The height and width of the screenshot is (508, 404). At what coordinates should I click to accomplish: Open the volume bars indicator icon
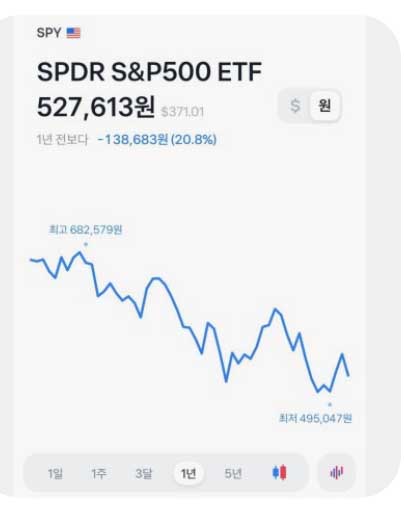(x=336, y=472)
